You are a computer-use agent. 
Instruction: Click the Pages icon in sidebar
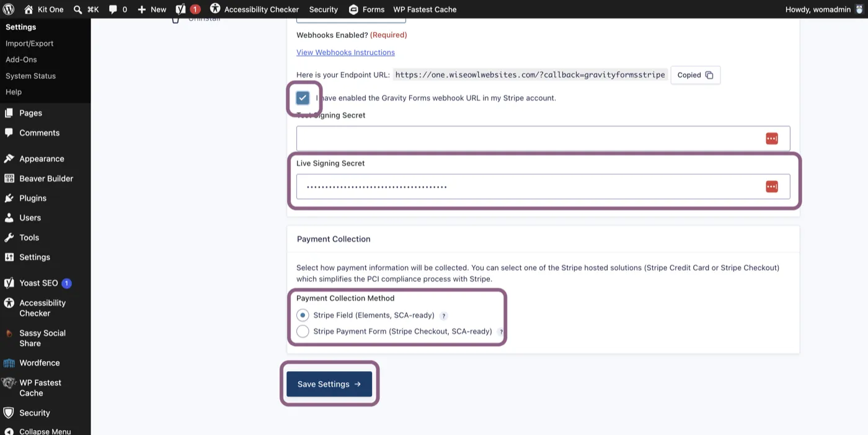pyautogui.click(x=9, y=113)
